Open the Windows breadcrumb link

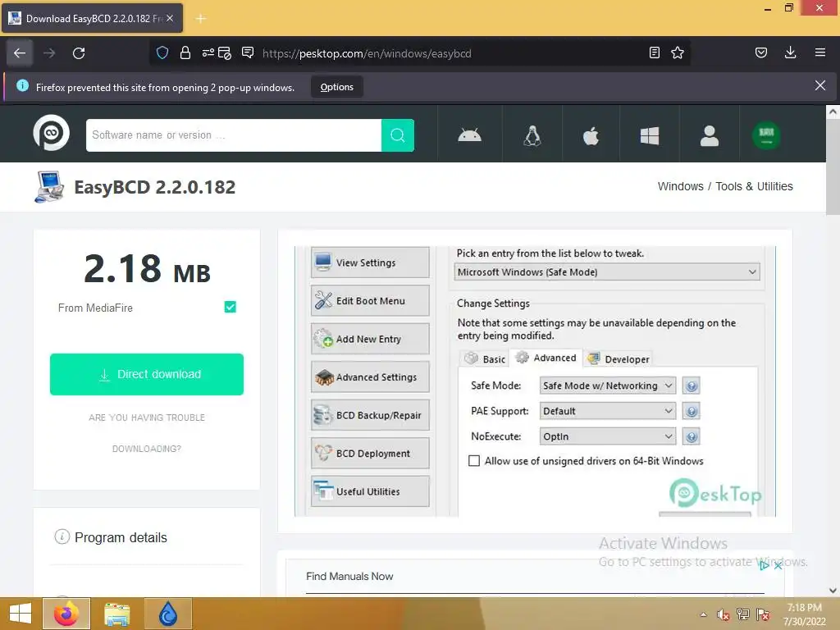pyautogui.click(x=680, y=186)
